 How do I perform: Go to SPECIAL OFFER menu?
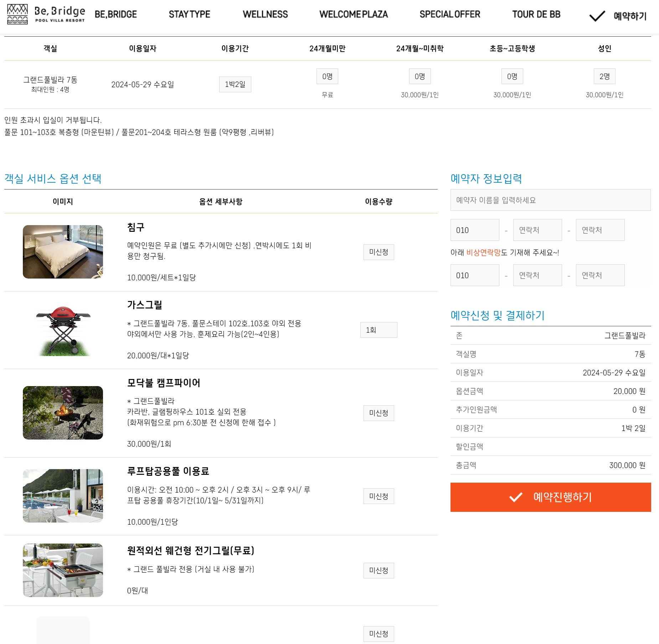pyautogui.click(x=450, y=14)
